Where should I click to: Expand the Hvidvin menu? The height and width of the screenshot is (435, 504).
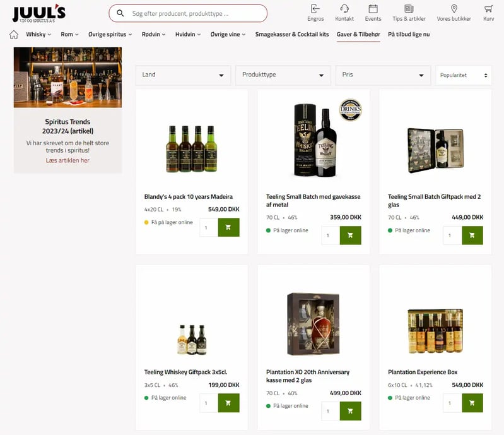click(x=188, y=35)
